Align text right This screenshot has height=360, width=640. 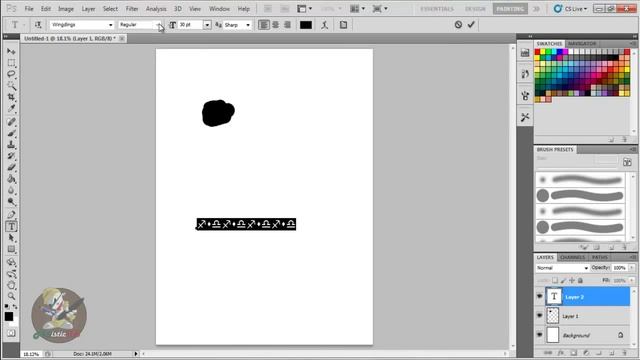tap(287, 25)
